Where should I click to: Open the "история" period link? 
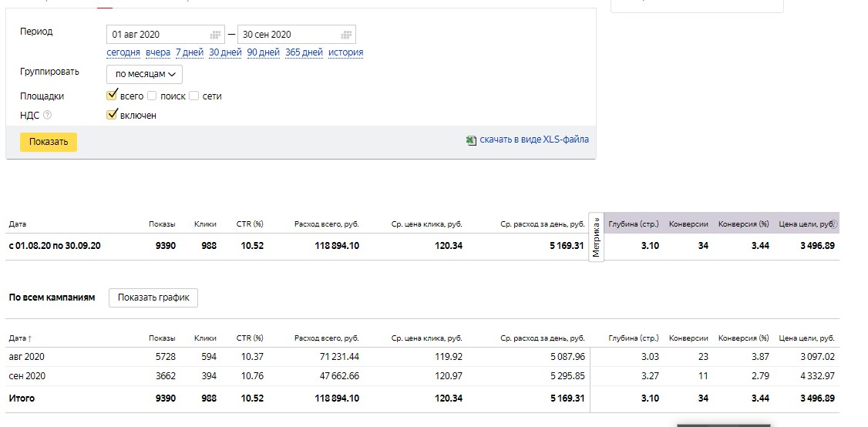tap(345, 52)
